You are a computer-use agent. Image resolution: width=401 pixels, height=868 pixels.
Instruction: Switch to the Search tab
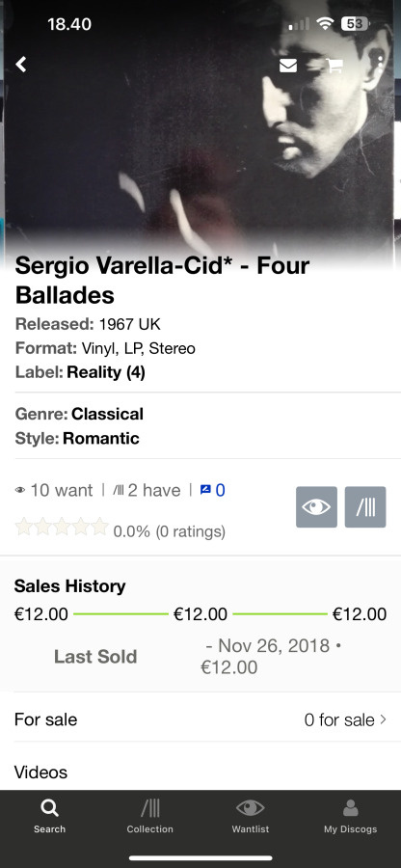pos(50,817)
